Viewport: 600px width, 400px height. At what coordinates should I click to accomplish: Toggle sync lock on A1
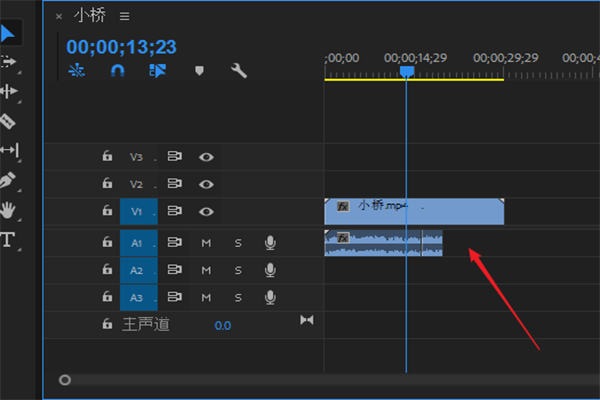coord(174,242)
